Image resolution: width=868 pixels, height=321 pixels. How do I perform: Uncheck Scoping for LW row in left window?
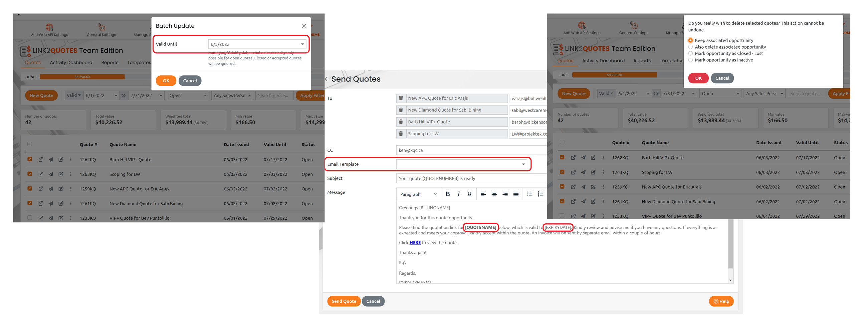tap(30, 174)
